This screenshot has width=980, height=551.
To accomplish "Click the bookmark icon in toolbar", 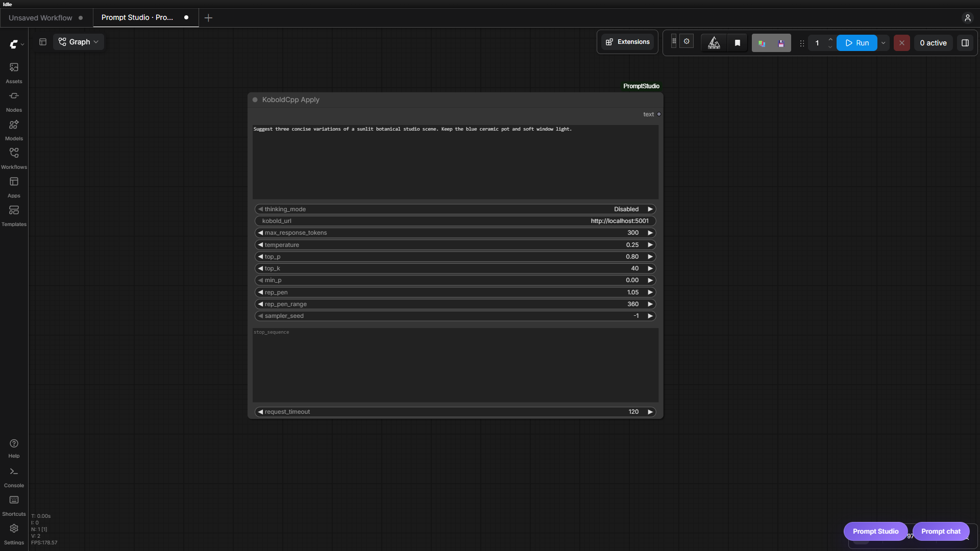I will click(x=738, y=43).
